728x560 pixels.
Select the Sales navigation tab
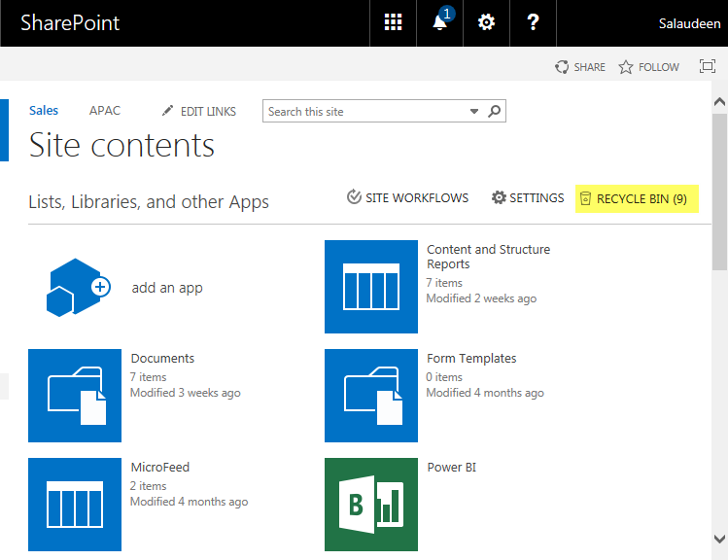pyautogui.click(x=44, y=111)
